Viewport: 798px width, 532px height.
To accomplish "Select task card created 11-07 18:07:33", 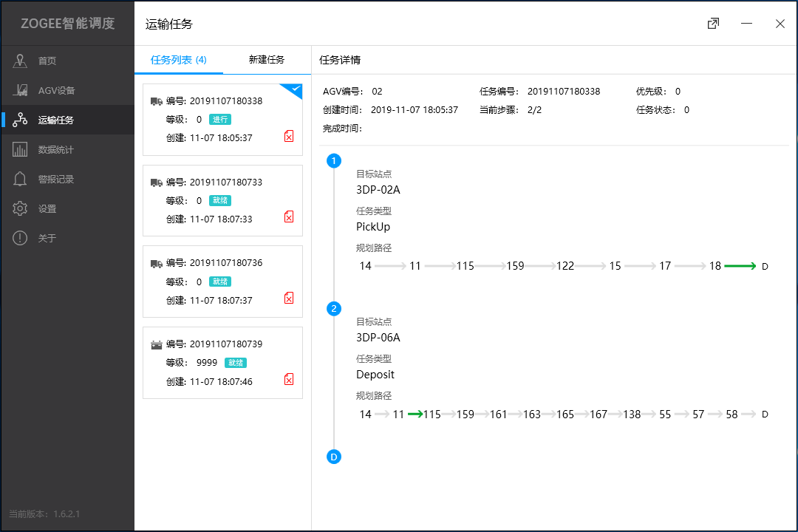I will [223, 200].
